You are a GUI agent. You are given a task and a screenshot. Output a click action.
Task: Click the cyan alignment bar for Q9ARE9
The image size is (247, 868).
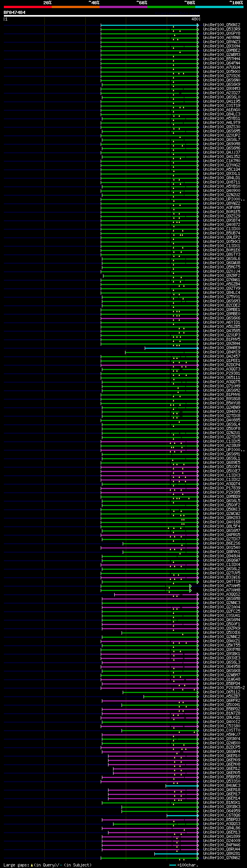(172, 348)
